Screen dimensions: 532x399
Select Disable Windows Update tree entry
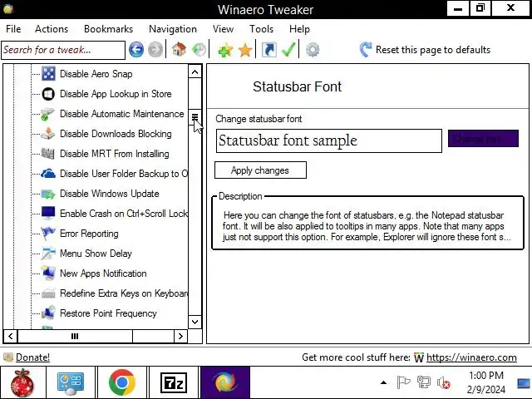[109, 194]
